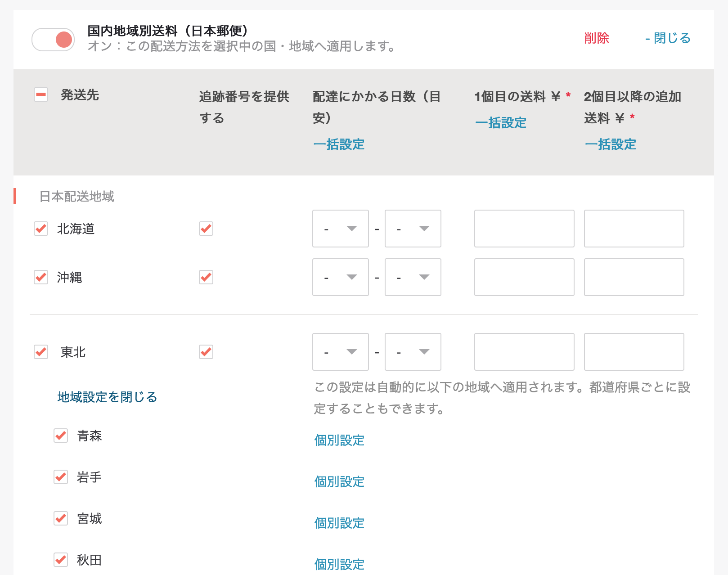
Task: Click first item shipping fee field for 北海道
Action: [524, 229]
